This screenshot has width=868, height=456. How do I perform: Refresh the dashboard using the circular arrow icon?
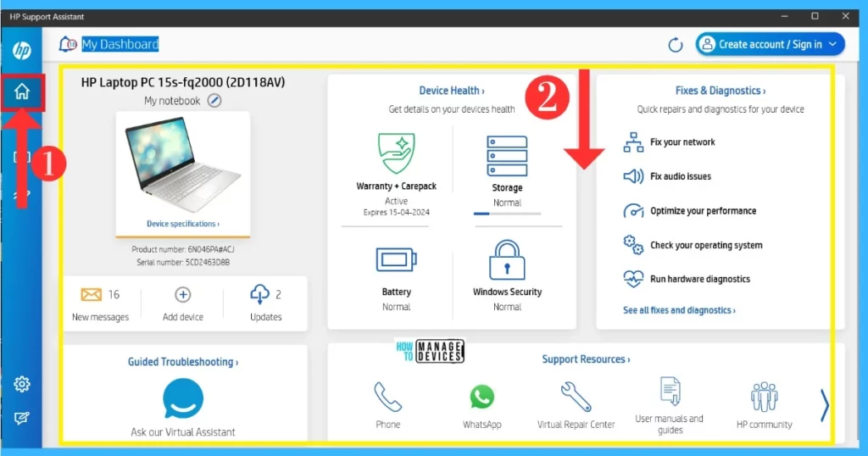click(x=676, y=45)
